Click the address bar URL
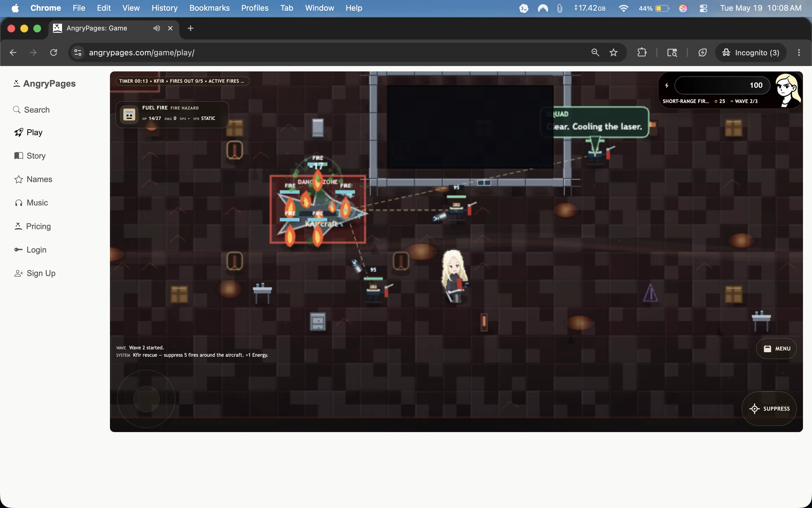812x508 pixels. 142,52
